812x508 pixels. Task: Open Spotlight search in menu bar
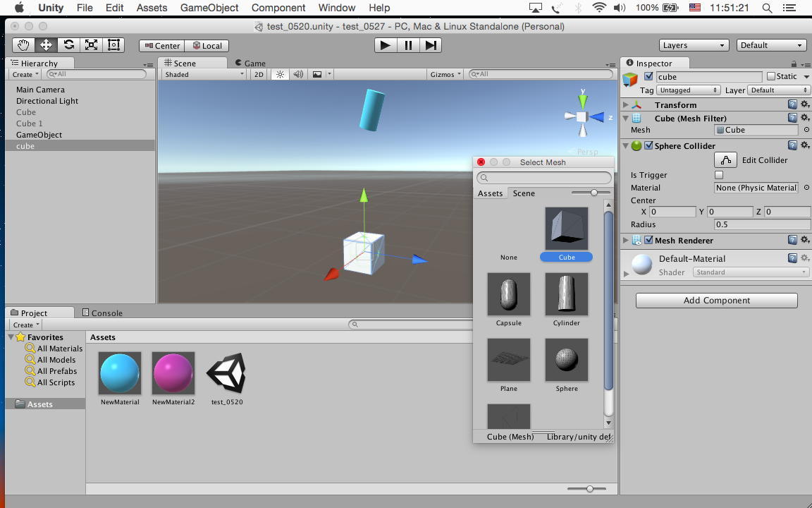coord(768,8)
